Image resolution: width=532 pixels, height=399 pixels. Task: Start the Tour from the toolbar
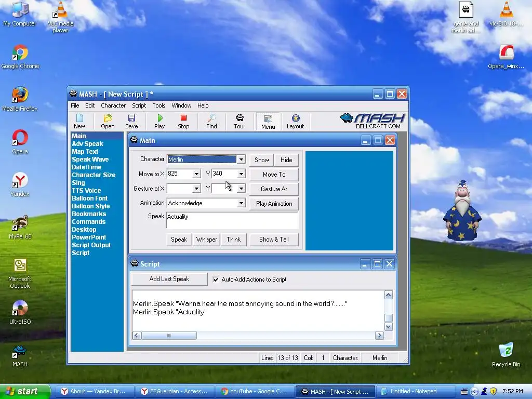[240, 122]
